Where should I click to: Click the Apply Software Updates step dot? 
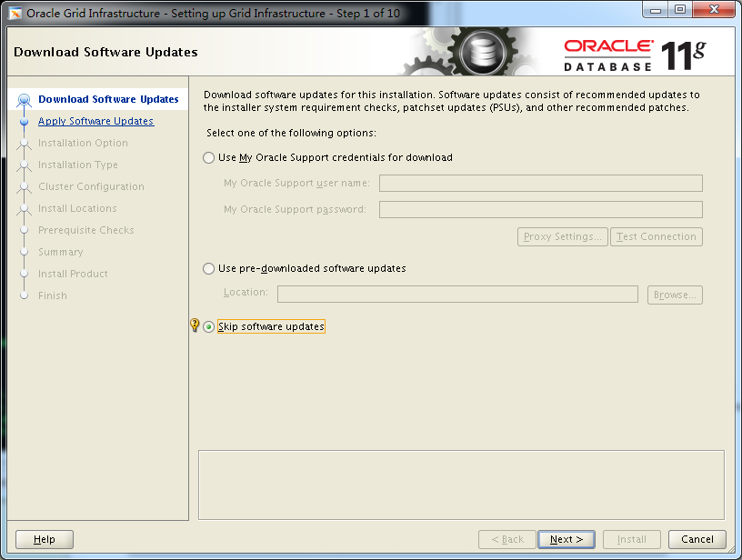pyautogui.click(x=25, y=122)
